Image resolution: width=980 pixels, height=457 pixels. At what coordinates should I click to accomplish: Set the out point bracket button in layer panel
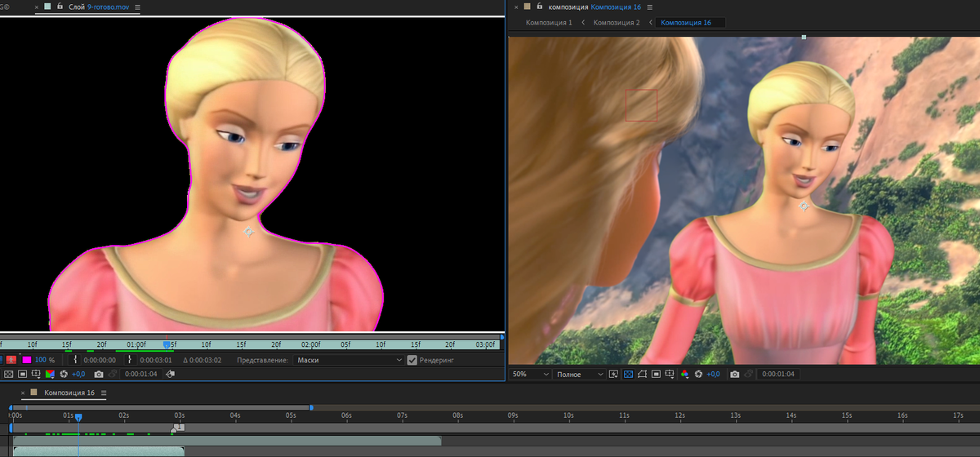[130, 360]
